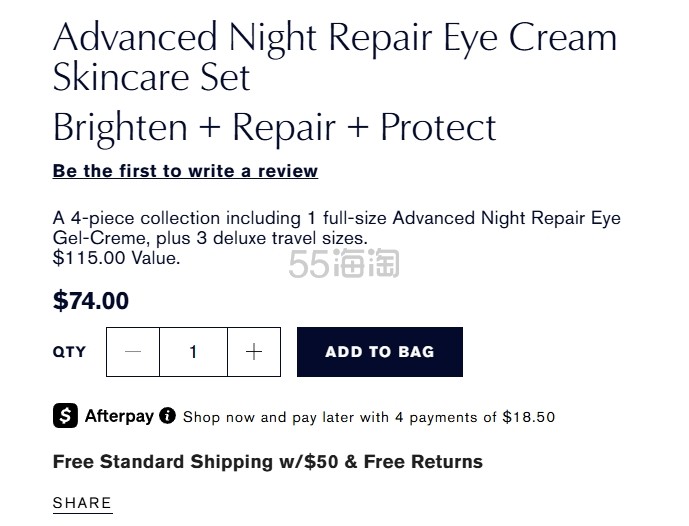Screen dimensions: 689x526
Task: Click the deluxe travel sizes text line
Action: click(210, 238)
